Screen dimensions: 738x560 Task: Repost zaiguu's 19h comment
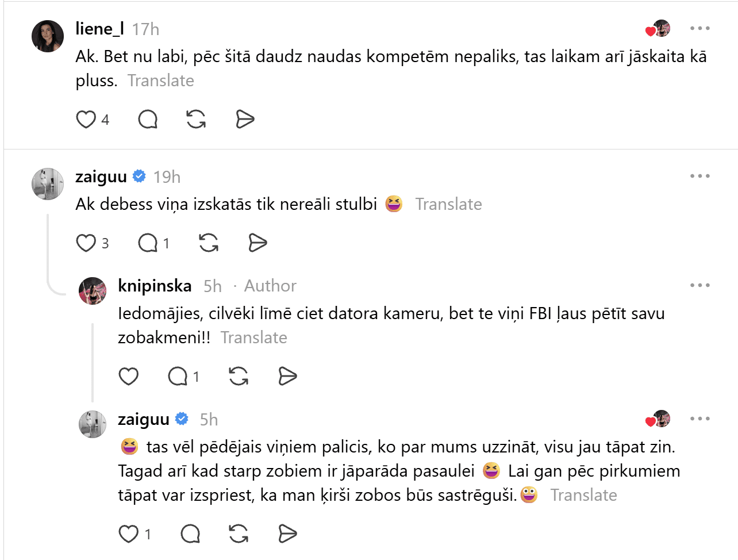coord(209,243)
